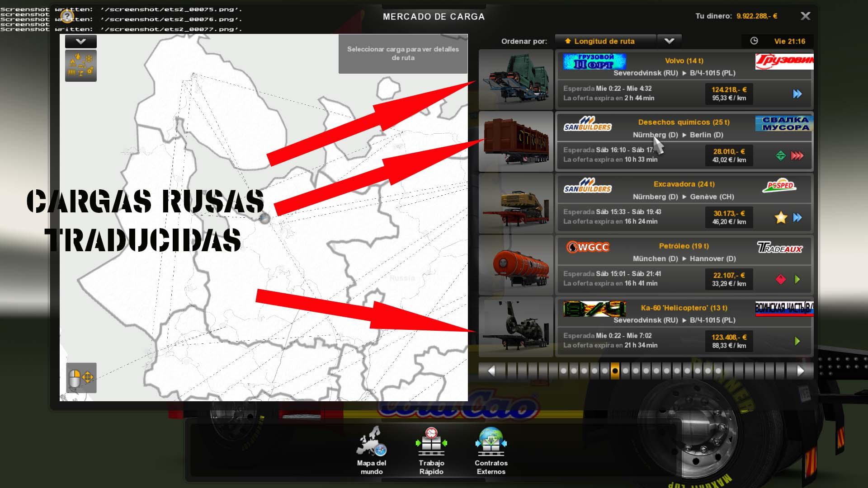Click the 124.218 € payment box
This screenshot has height=488, width=868.
(729, 94)
